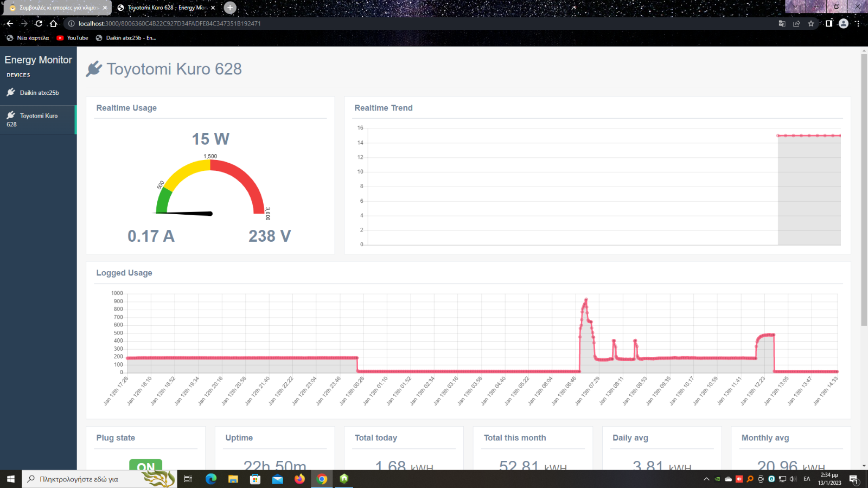Image resolution: width=868 pixels, height=488 pixels.
Task: Click the Daily avg card title
Action: pos(630,438)
